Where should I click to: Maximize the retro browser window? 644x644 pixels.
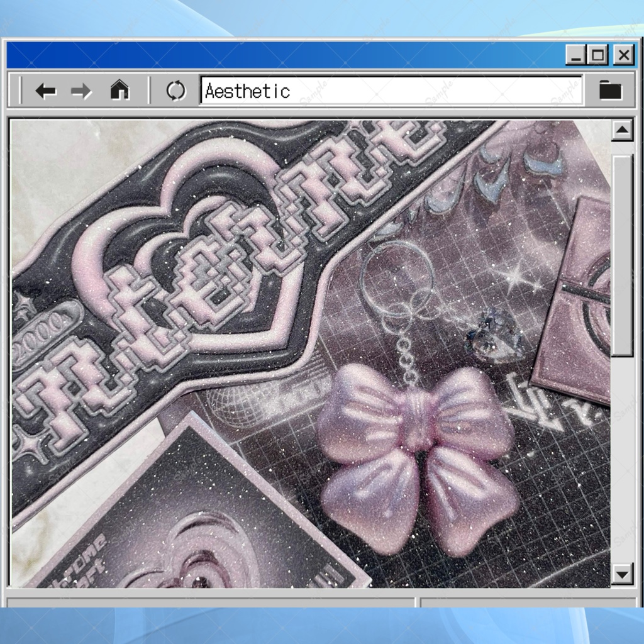coord(597,55)
